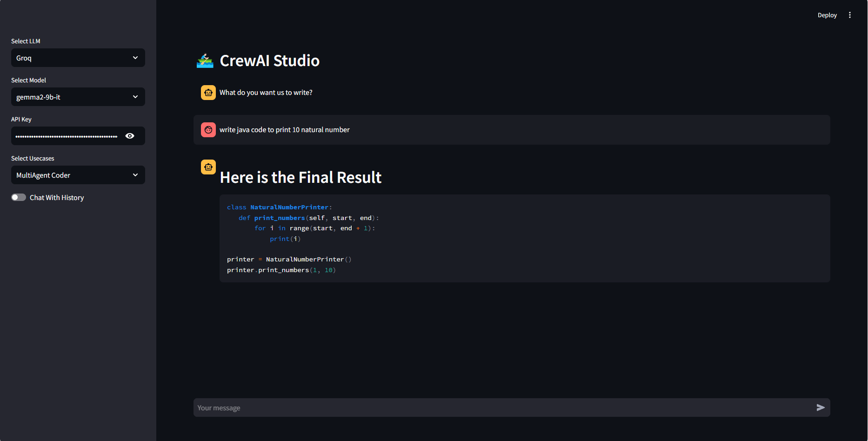Viewport: 868px width, 441px height.
Task: Select the user message about java code
Action: tap(285, 129)
